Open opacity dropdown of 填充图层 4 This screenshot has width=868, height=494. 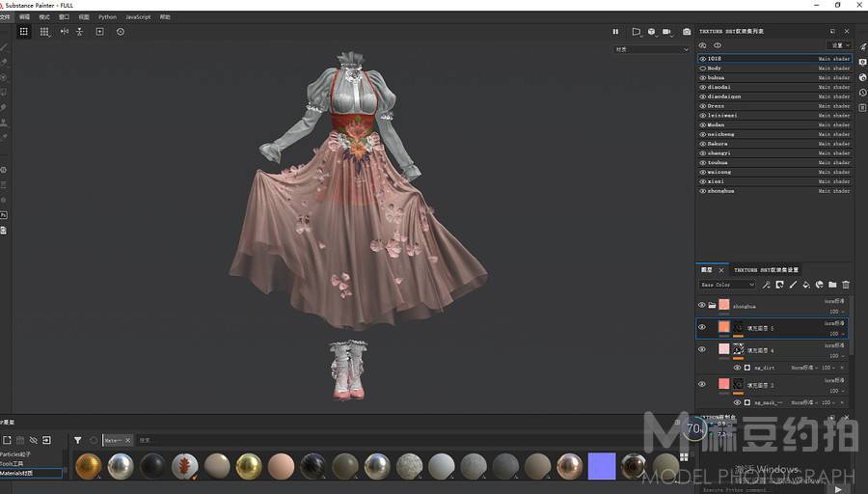(837, 356)
